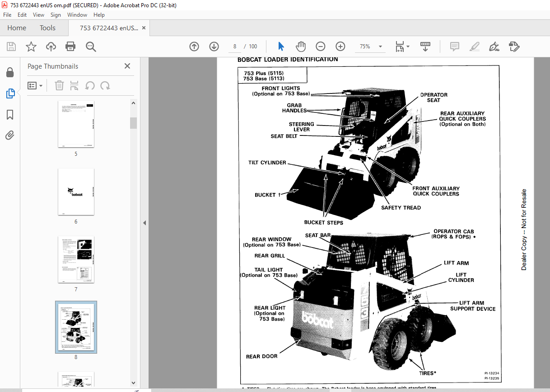Open the Fill & Sign pen tool

pyautogui.click(x=494, y=47)
